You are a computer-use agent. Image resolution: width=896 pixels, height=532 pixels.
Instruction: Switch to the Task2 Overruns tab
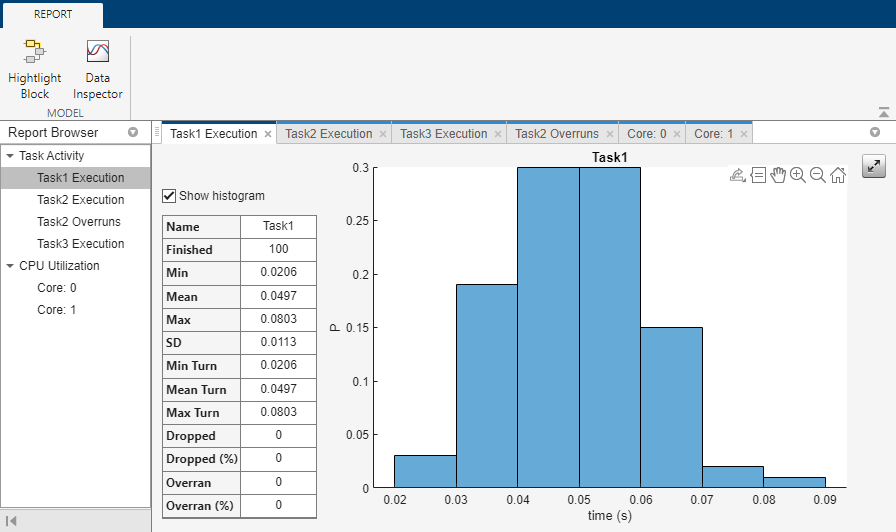pos(557,134)
